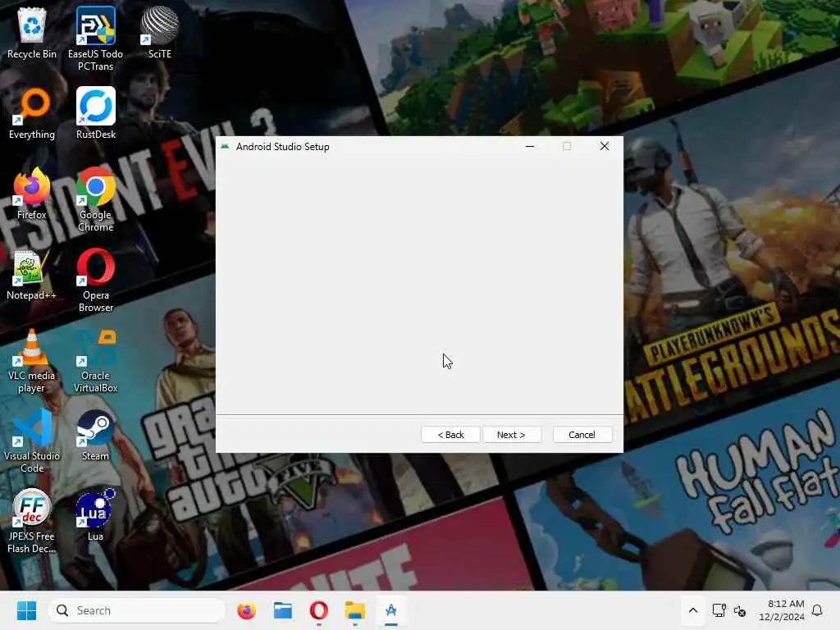Select the Everything search shortcut
This screenshot has height=630, width=840.
pyautogui.click(x=32, y=113)
